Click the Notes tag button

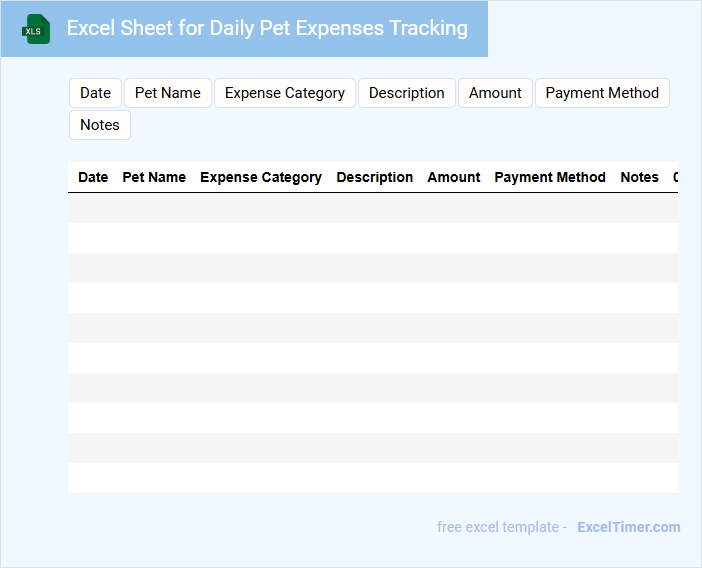100,125
